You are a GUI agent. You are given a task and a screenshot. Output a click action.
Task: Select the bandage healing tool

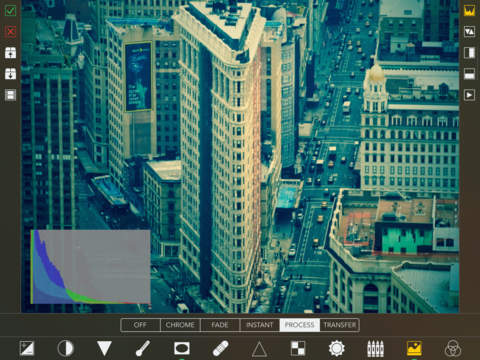(220, 349)
